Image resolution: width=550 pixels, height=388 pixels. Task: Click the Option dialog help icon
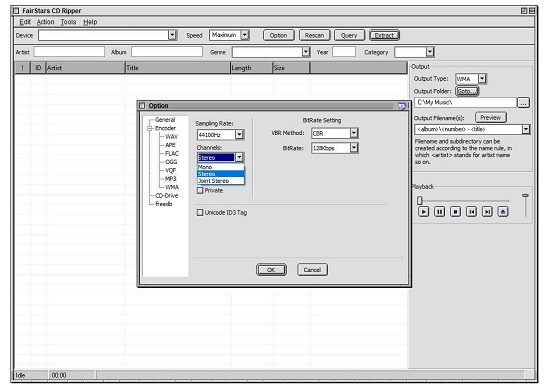pyautogui.click(x=402, y=106)
